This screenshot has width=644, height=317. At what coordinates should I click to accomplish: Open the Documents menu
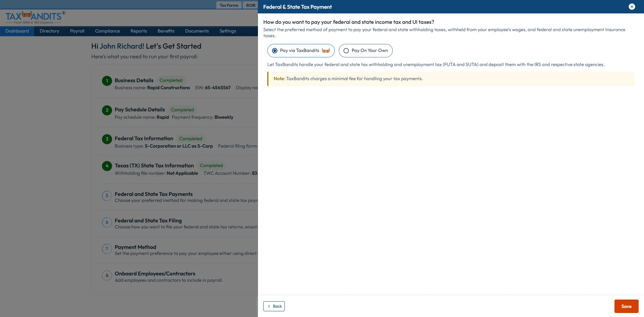[x=197, y=31]
